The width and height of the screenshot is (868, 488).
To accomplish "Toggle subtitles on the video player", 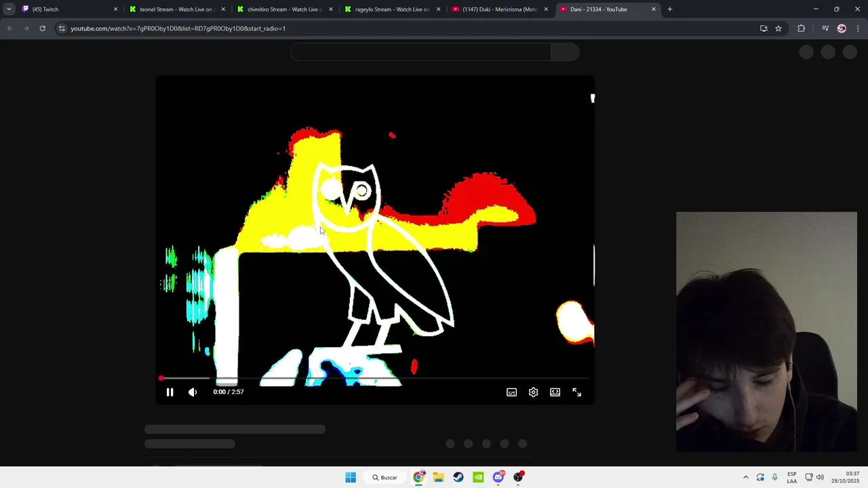I will click(512, 392).
